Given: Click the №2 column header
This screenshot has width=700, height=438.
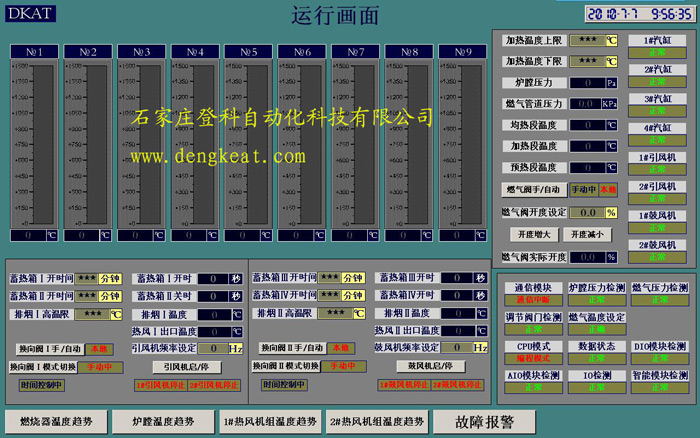Looking at the screenshot, I should [x=88, y=52].
